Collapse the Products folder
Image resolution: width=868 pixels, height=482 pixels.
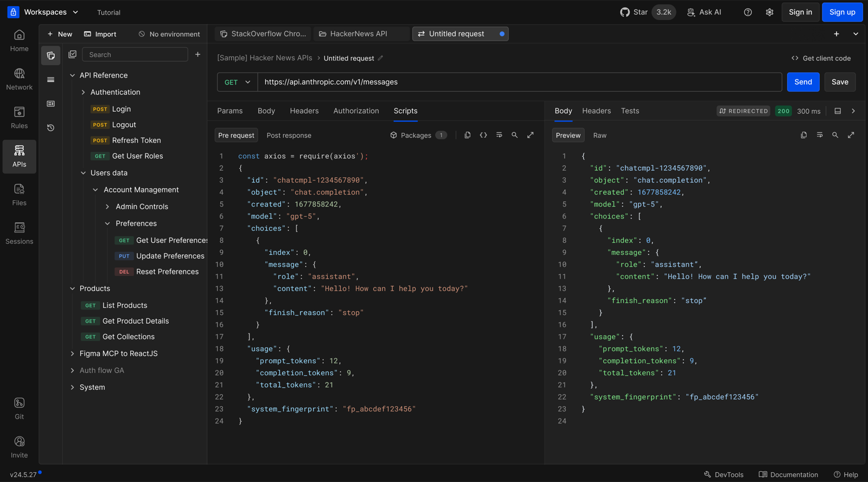[x=72, y=288]
